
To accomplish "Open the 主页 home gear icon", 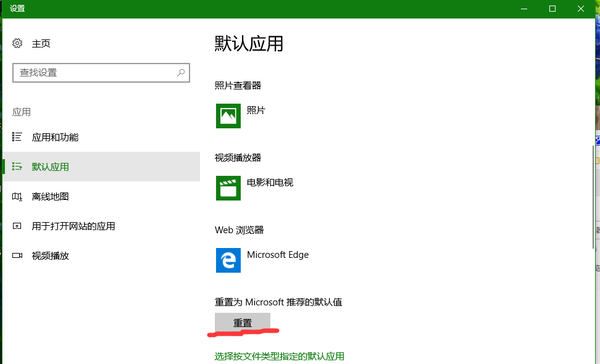I will (17, 43).
